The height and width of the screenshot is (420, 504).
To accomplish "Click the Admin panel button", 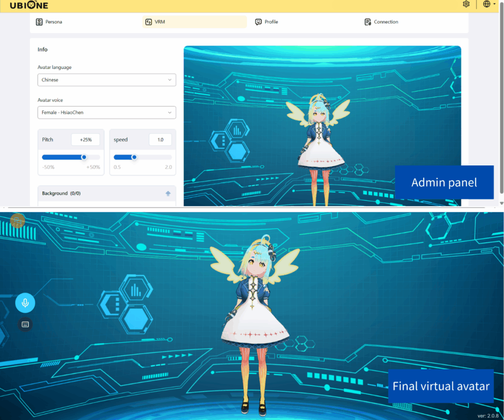I will (444, 182).
